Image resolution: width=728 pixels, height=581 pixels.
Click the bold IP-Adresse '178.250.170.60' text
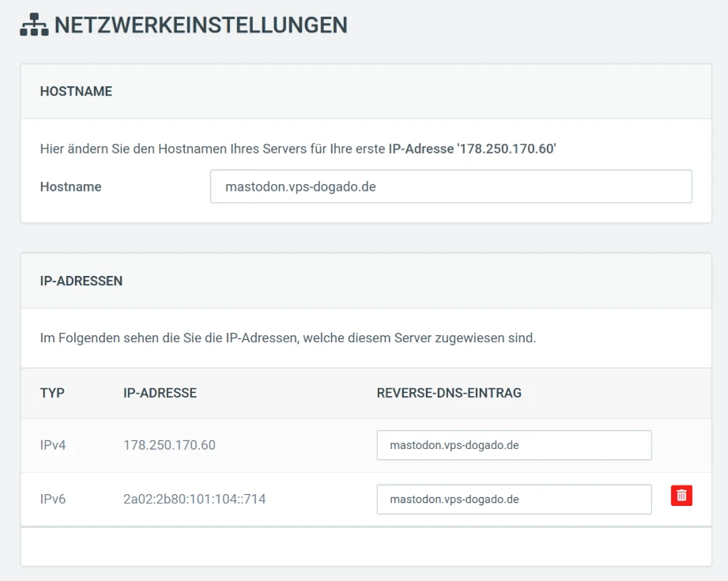472,149
